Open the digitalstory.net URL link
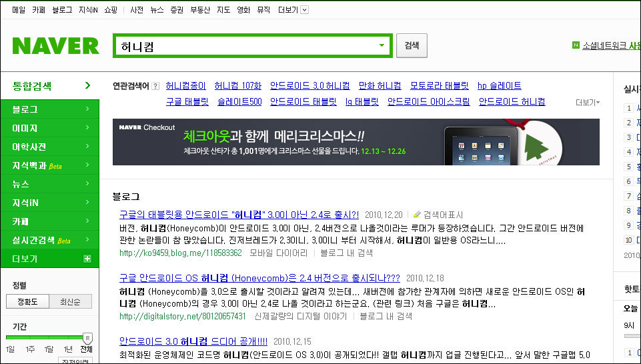This screenshot has height=364, width=641. click(183, 316)
